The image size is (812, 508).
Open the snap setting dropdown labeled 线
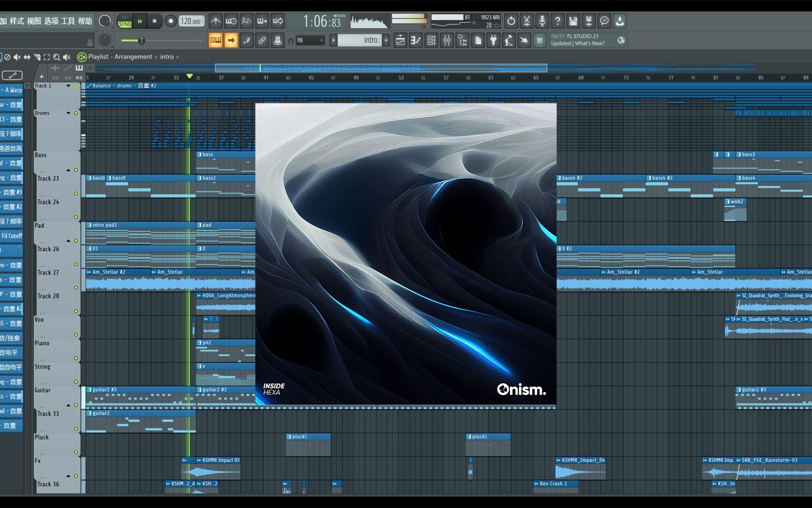310,41
